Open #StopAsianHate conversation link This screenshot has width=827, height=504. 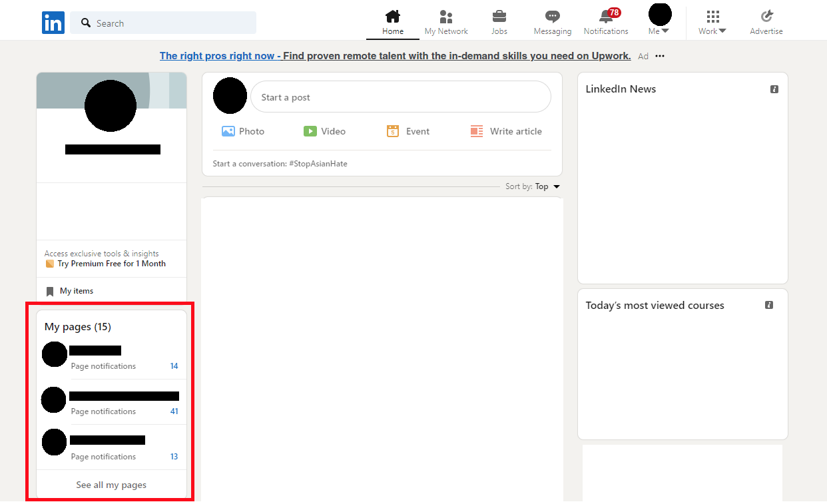pos(318,164)
